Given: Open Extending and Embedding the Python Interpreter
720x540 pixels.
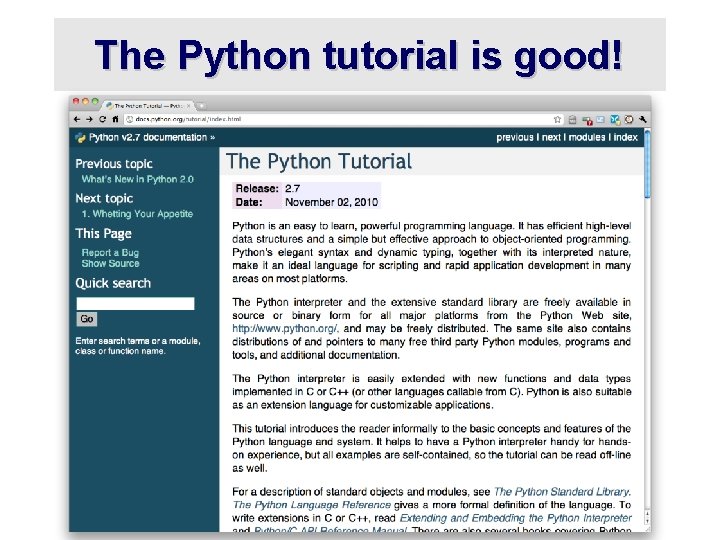Looking at the screenshot, I should [x=516, y=518].
